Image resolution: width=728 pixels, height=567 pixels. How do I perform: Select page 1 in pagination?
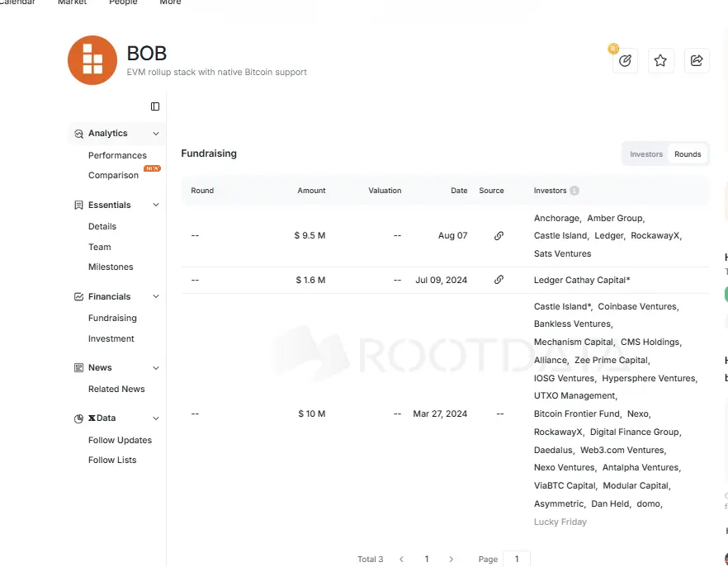click(x=427, y=559)
